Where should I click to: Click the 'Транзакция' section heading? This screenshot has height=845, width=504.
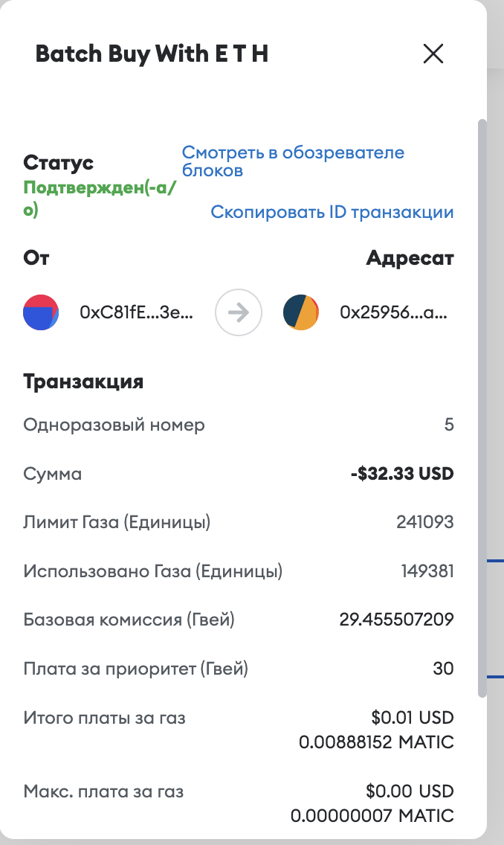83,382
